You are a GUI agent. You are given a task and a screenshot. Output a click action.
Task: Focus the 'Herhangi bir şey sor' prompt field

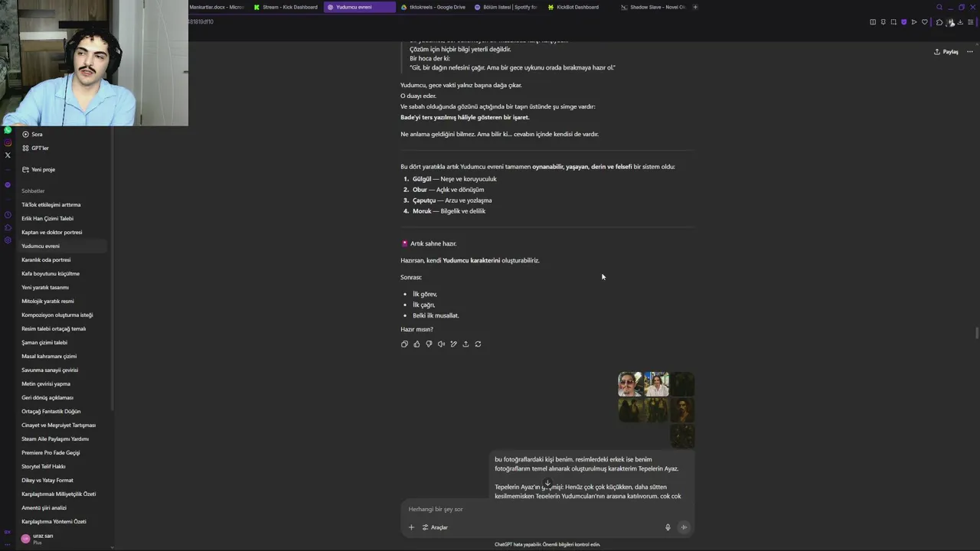547,509
